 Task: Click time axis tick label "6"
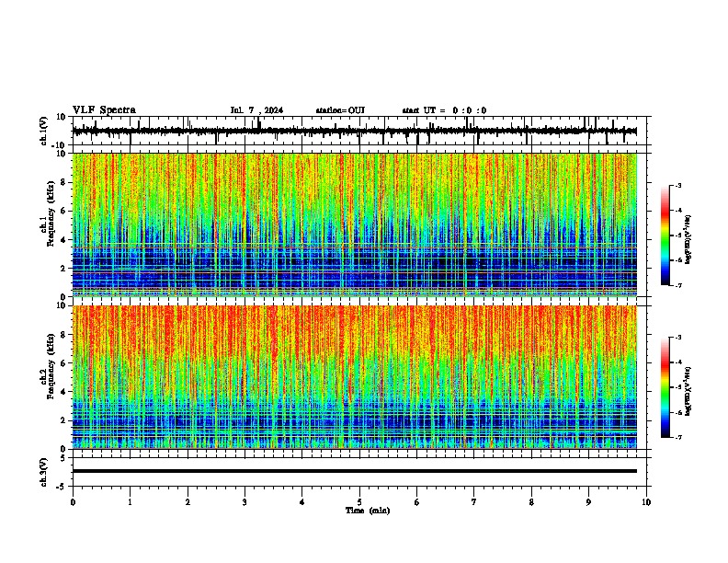tap(417, 502)
